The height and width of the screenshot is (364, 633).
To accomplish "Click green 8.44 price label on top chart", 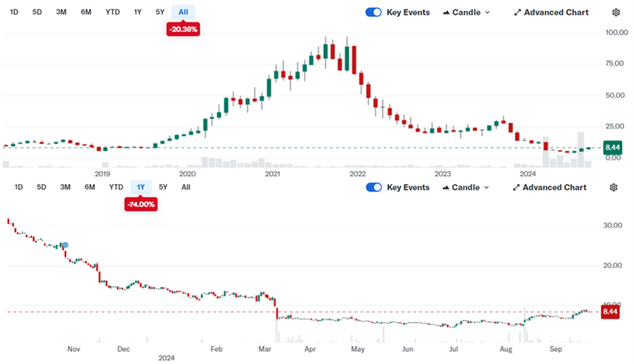I will [x=612, y=147].
